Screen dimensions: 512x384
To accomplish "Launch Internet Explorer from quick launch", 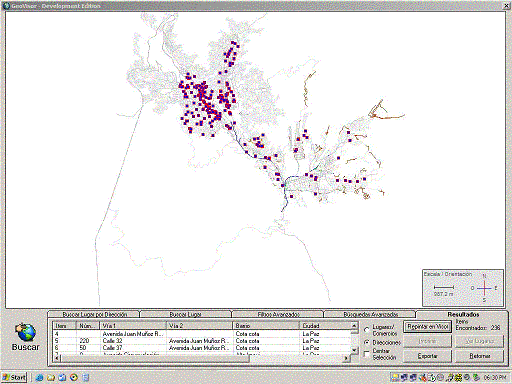I will point(39,378).
